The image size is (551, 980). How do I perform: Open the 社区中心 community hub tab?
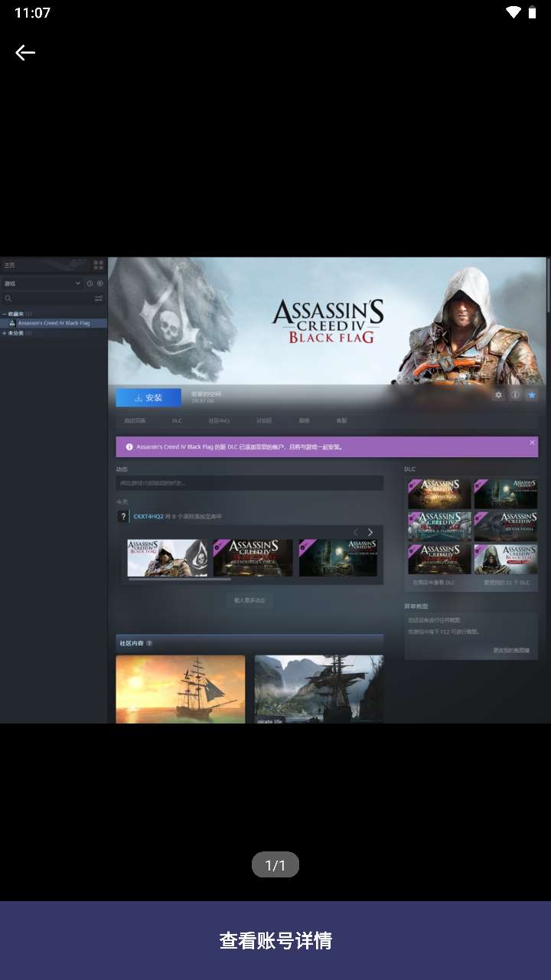click(219, 421)
